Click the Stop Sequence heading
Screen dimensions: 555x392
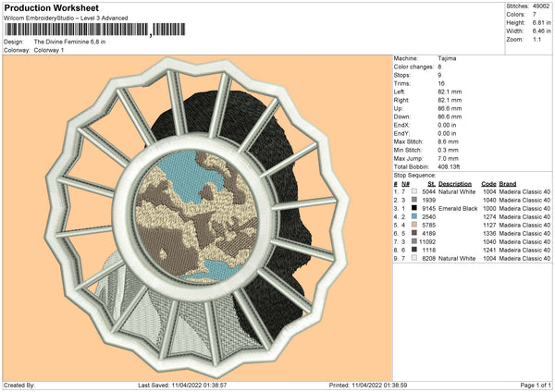[414, 176]
